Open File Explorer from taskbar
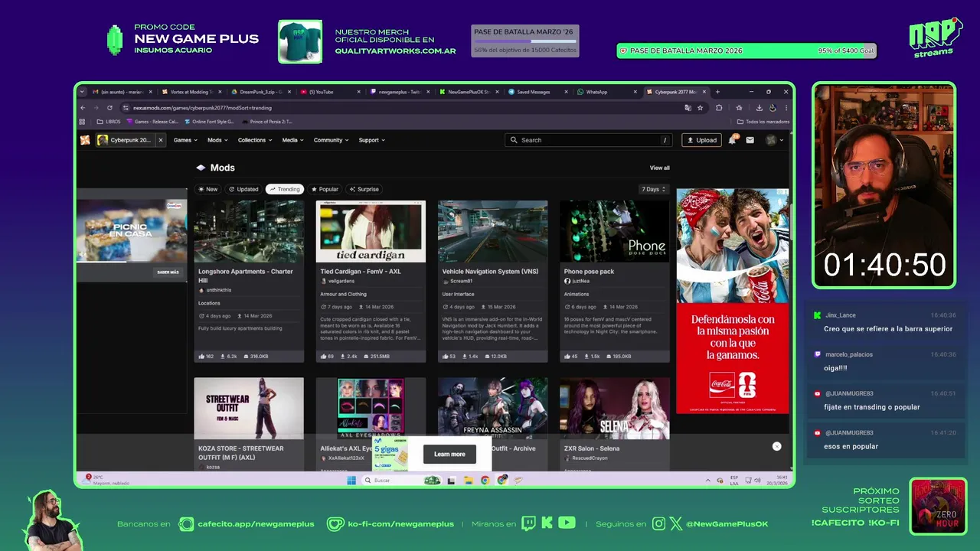 point(468,481)
